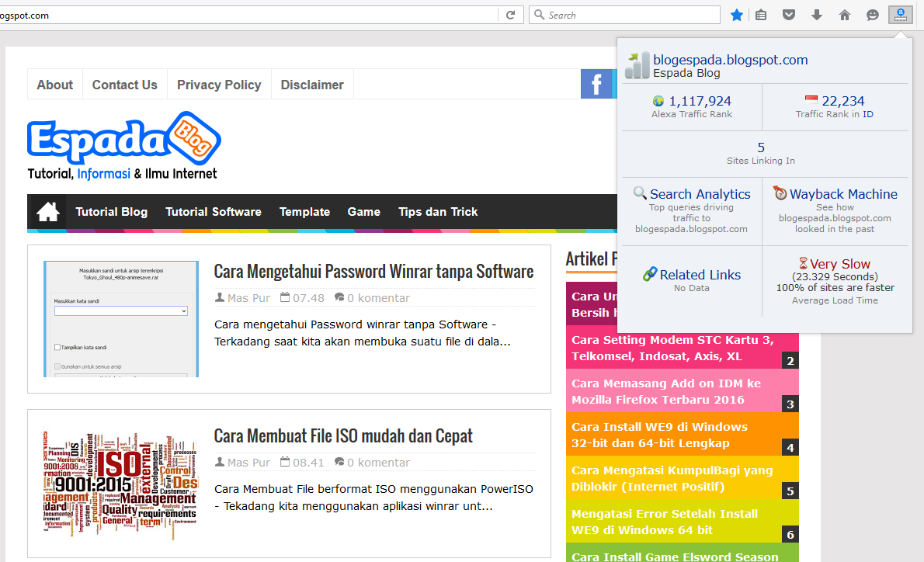This screenshot has height=562, width=924.
Task: Reload the page with the refresh icon
Action: [x=511, y=14]
